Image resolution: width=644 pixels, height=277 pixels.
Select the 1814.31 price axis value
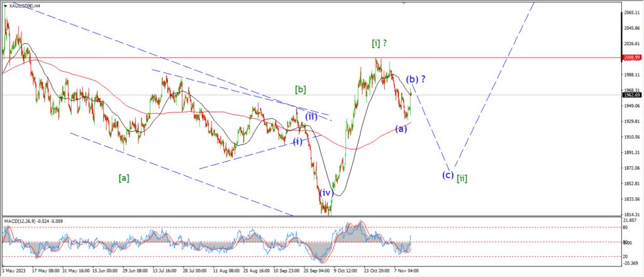(x=631, y=215)
